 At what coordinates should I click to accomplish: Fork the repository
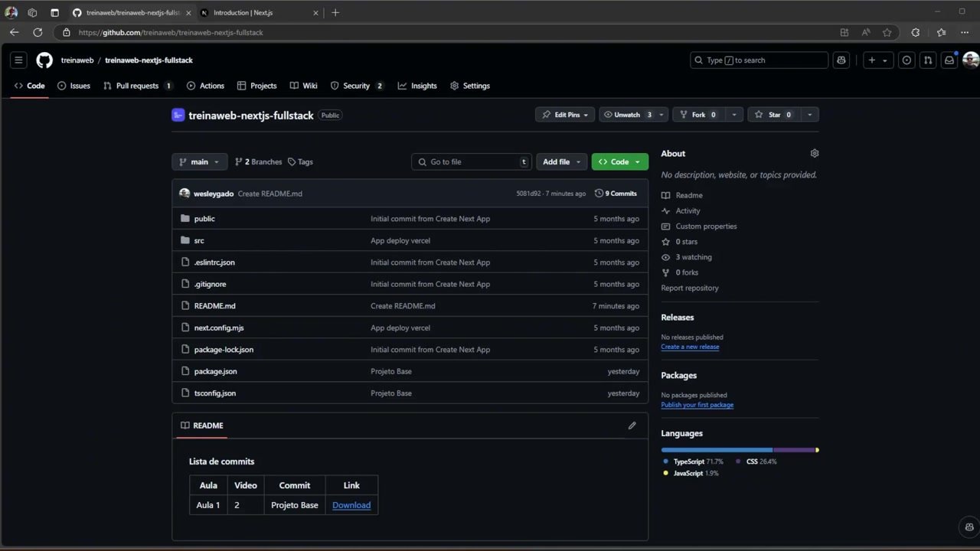(699, 115)
